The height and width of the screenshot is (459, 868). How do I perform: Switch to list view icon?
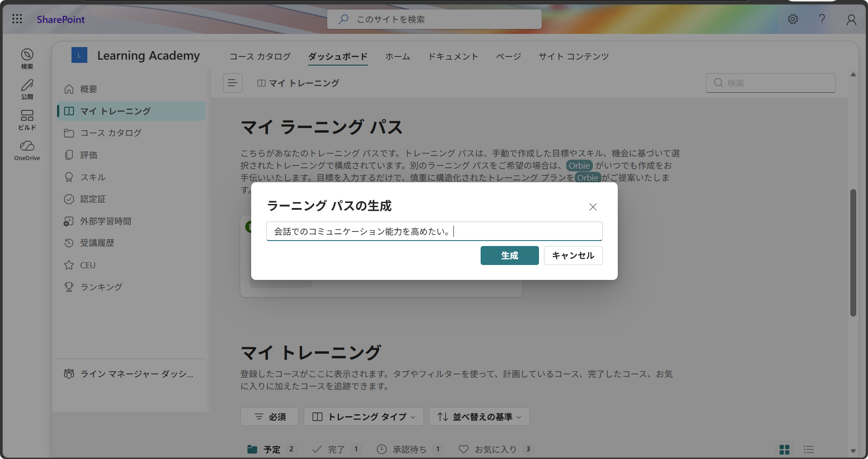click(x=809, y=450)
